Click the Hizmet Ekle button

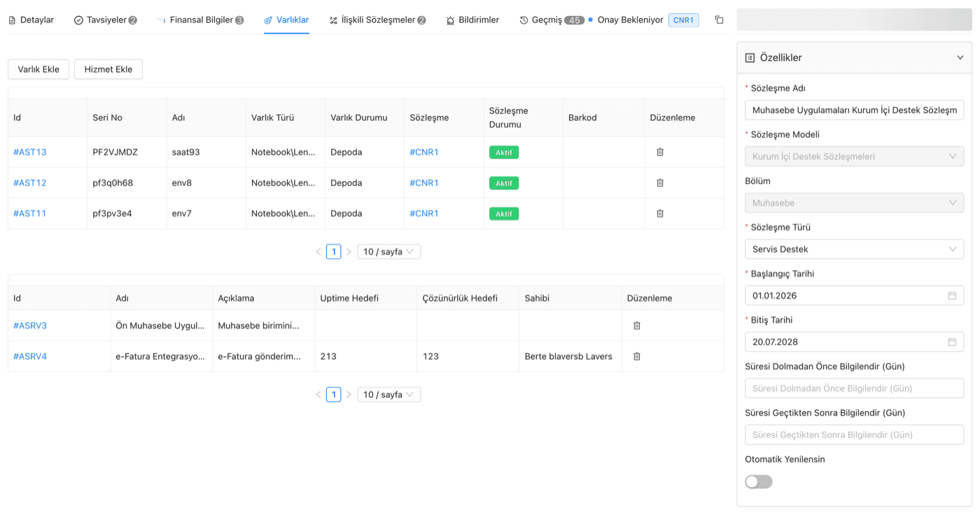pos(108,69)
